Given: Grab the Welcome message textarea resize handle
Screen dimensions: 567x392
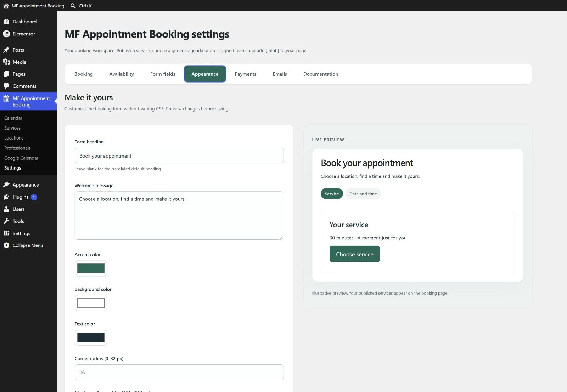Looking at the screenshot, I should click(281, 238).
